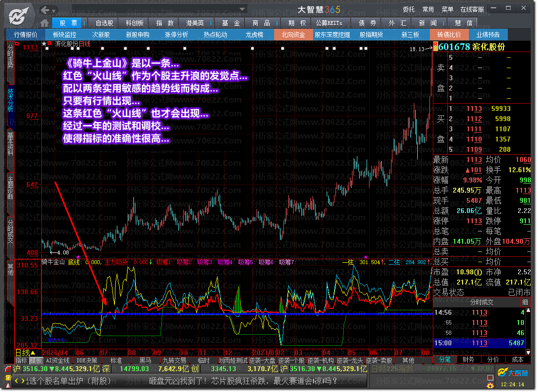
Task: Select the AI资金线 indicator tab
Action: (57, 360)
